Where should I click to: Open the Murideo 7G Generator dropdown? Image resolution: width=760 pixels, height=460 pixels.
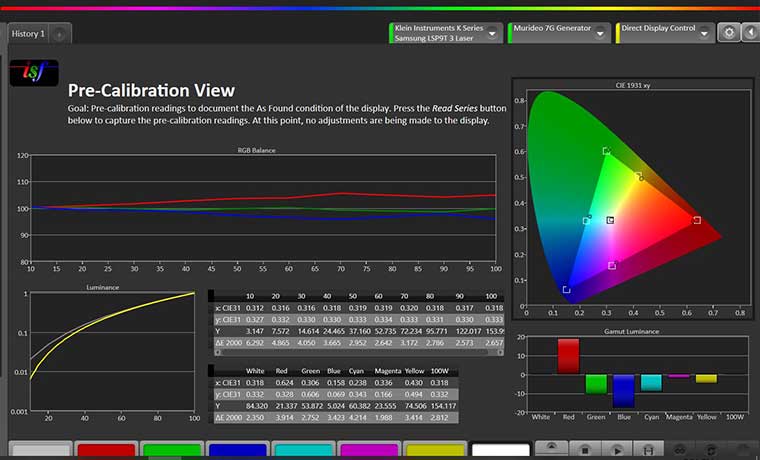[x=600, y=33]
